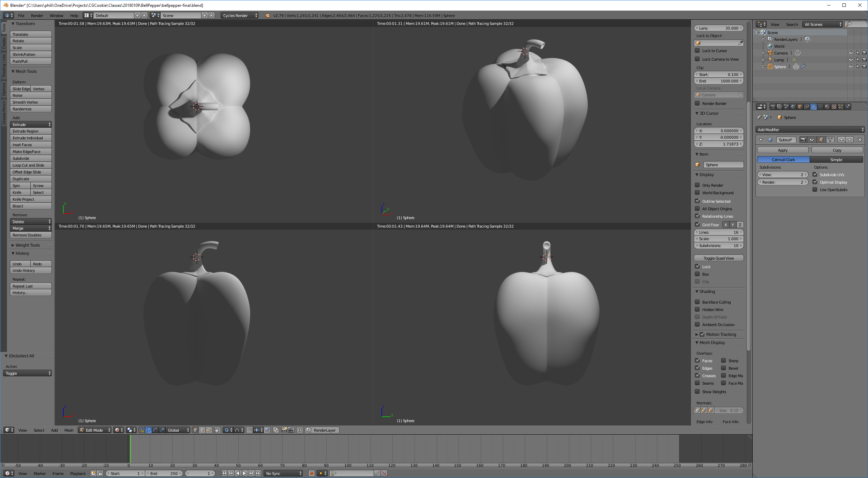Image resolution: width=868 pixels, height=478 pixels.
Task: Open the Texture checkerboard properties tab
Action: click(834, 107)
